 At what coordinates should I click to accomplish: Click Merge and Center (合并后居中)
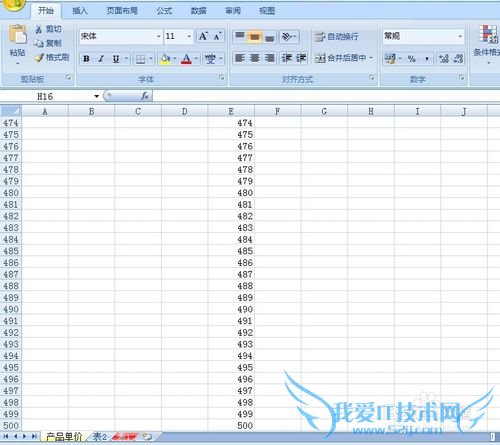(340, 58)
